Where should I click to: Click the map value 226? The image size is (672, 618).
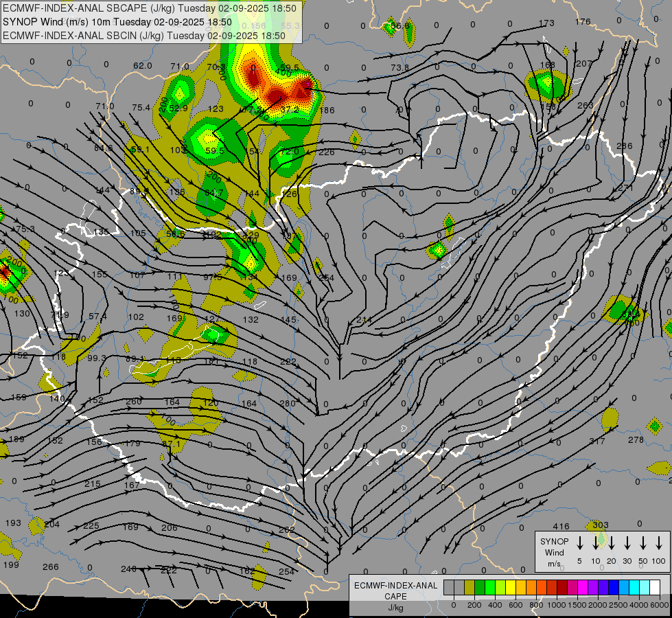pyautogui.click(x=327, y=152)
